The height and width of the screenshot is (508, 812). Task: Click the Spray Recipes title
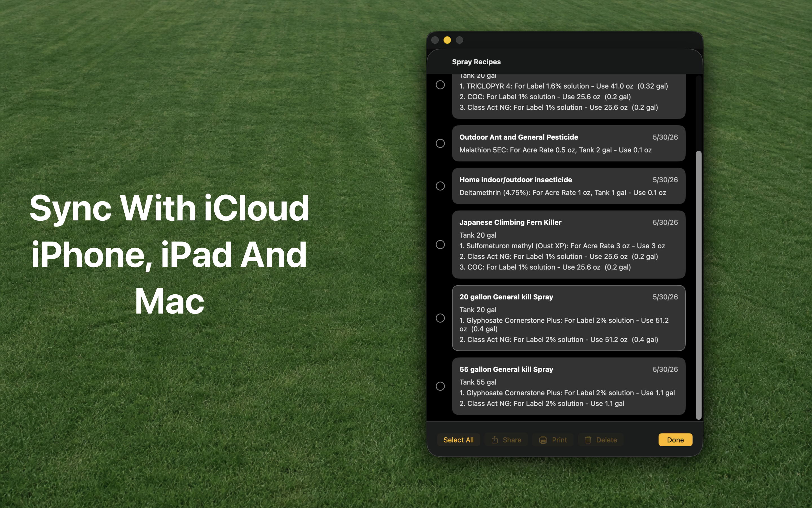(x=476, y=62)
